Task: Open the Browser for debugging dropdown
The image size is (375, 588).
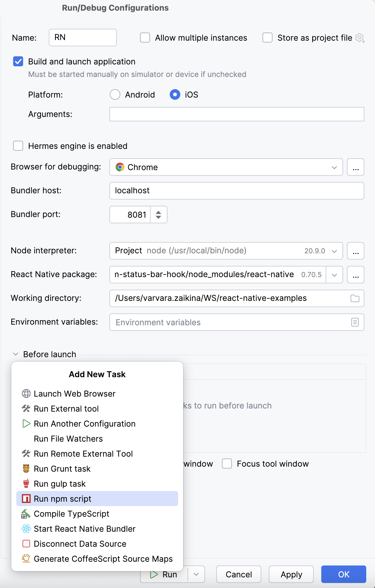Action: tap(334, 167)
